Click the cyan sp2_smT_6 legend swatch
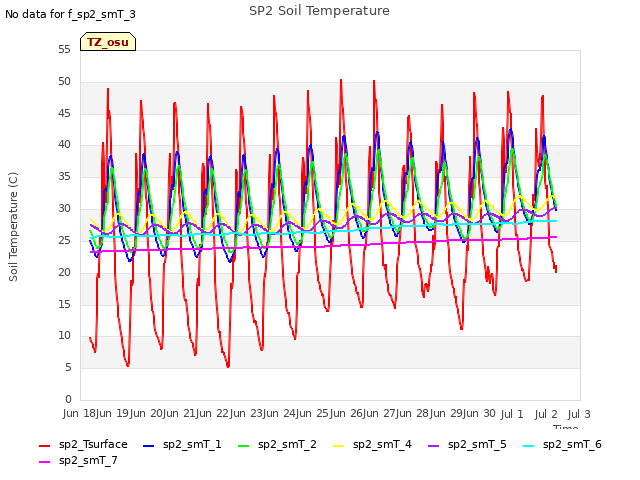The image size is (640, 480). (x=529, y=446)
